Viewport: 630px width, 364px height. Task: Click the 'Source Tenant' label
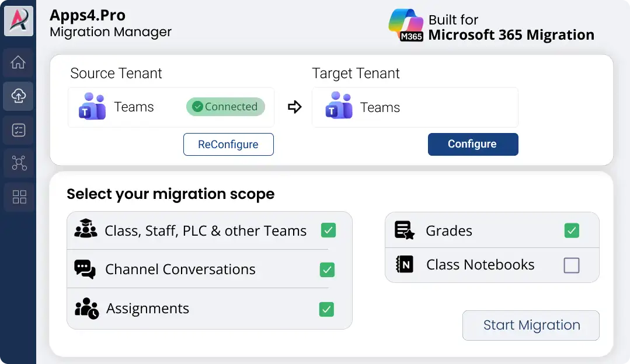point(116,73)
